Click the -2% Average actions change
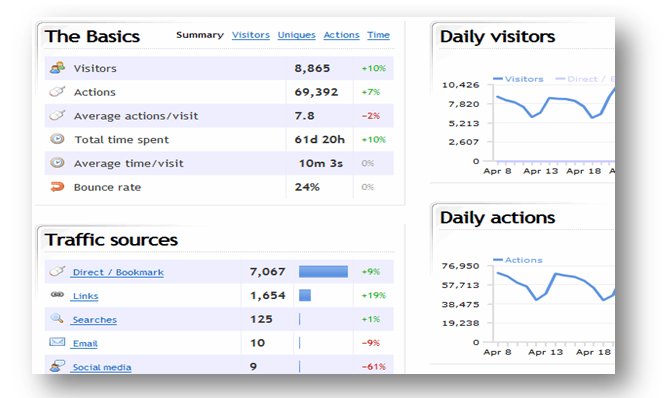Image resolution: width=670 pixels, height=398 pixels. [x=370, y=116]
